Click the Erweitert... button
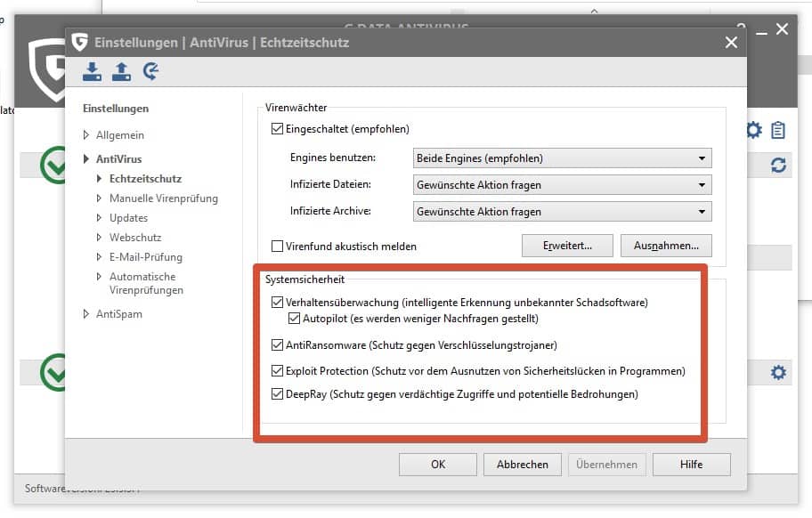 567,246
